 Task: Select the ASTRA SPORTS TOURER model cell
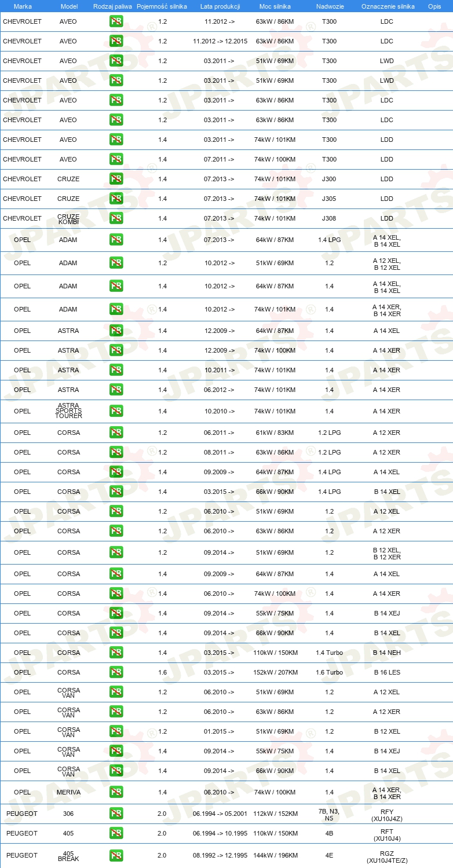[x=69, y=411]
